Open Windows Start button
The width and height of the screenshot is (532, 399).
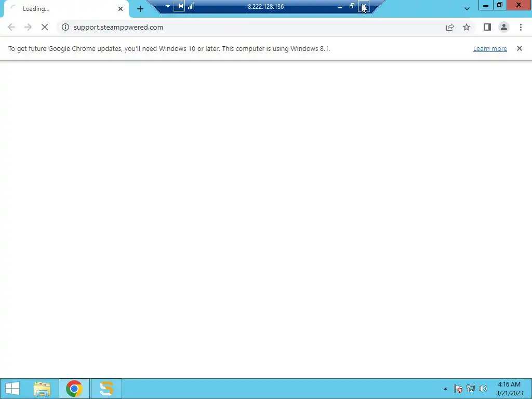[12, 389]
